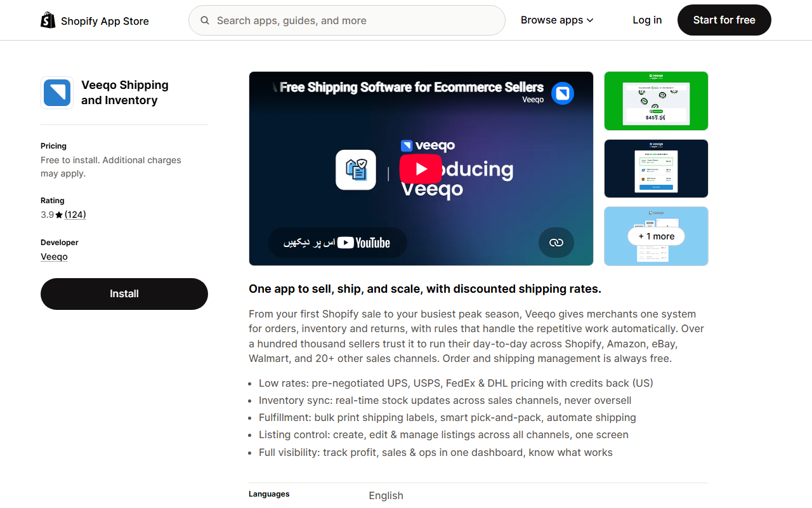This screenshot has width=812, height=508.
Task: Open the Log in link
Action: pos(647,20)
